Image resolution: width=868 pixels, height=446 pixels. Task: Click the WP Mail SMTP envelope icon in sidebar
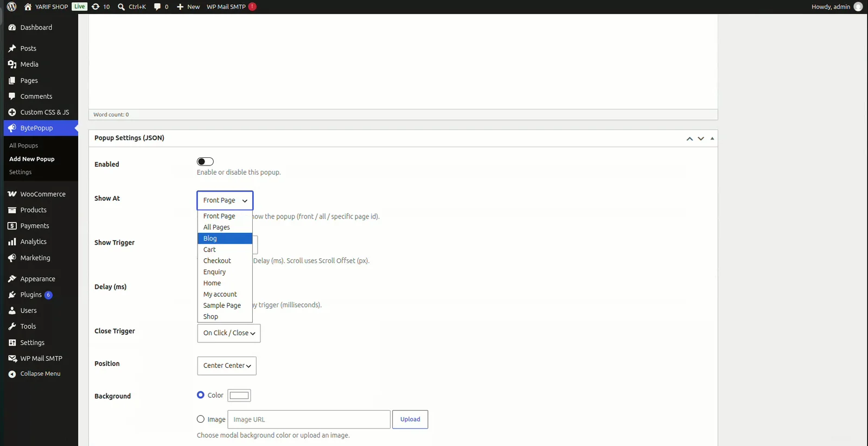point(12,358)
